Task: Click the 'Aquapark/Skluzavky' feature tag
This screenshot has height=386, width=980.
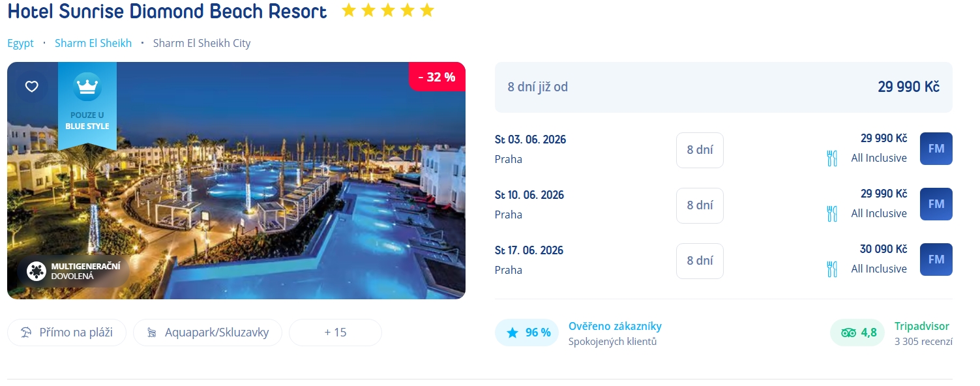Action: pyautogui.click(x=207, y=333)
